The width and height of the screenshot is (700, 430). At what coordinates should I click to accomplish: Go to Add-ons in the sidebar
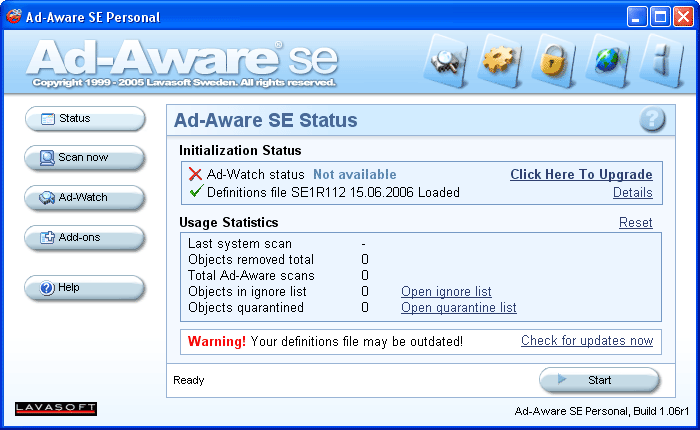click(85, 238)
